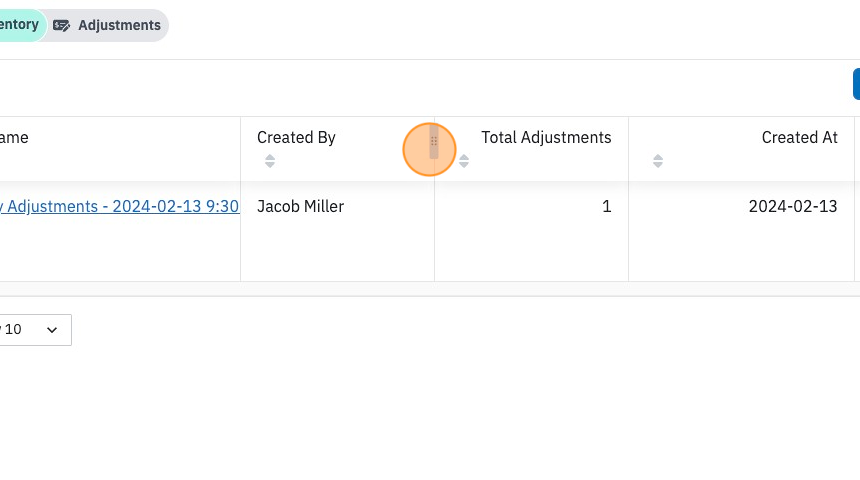Click the Total Adjustments column header

546,137
